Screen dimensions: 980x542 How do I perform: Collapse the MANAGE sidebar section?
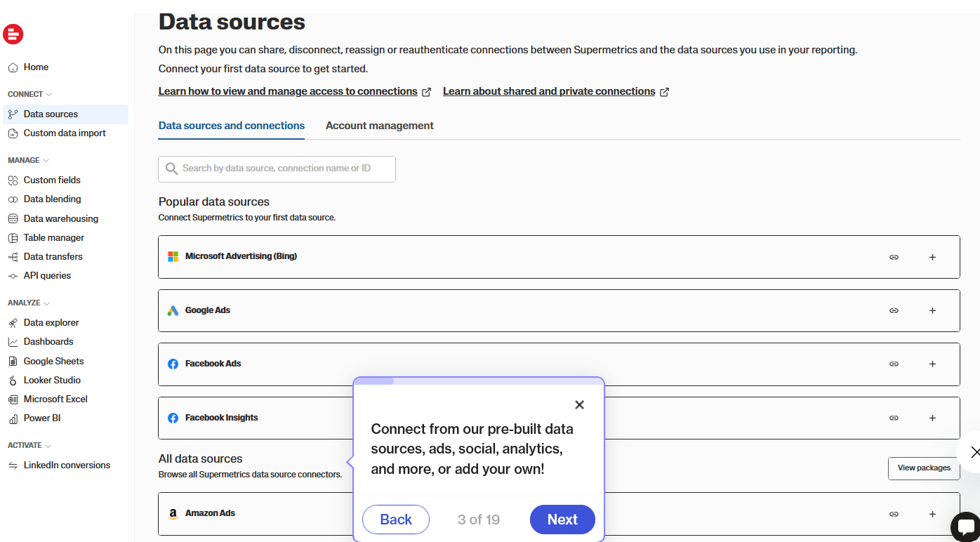pos(28,160)
